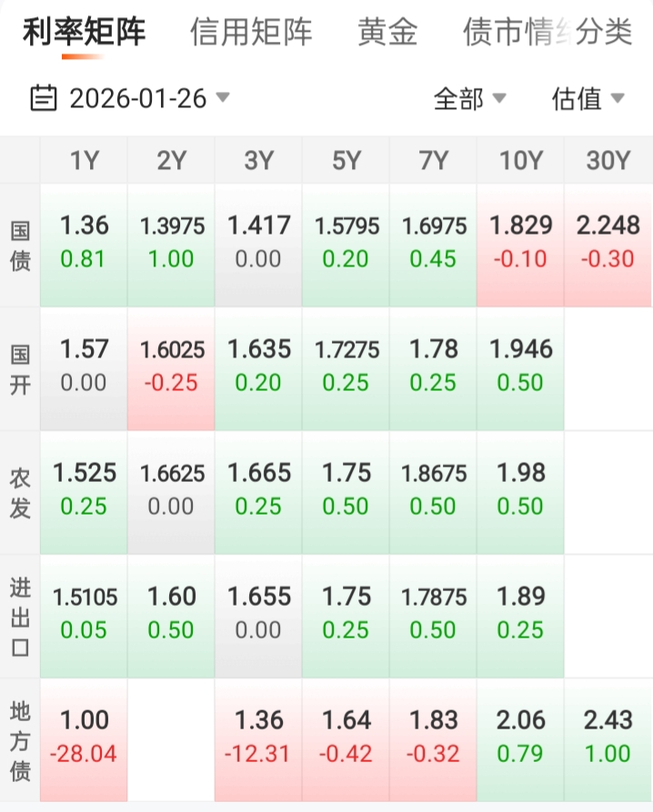
Task: Expand the 全部 filter dropdown
Action: point(469,98)
